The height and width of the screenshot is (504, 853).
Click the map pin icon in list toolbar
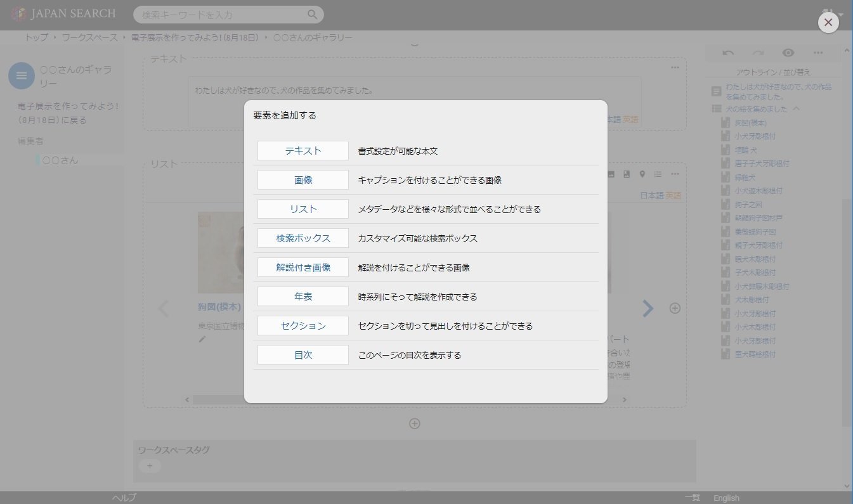click(642, 174)
